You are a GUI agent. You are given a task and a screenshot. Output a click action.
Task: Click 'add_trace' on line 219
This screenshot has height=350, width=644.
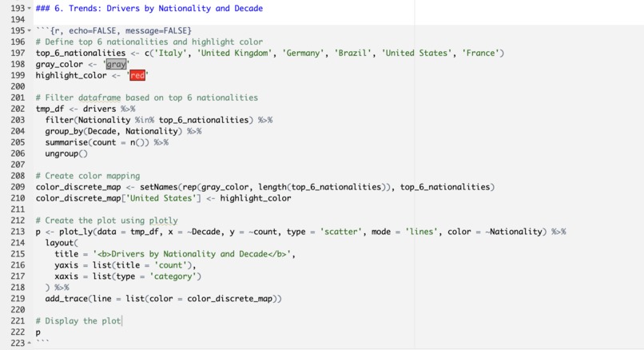pos(66,299)
